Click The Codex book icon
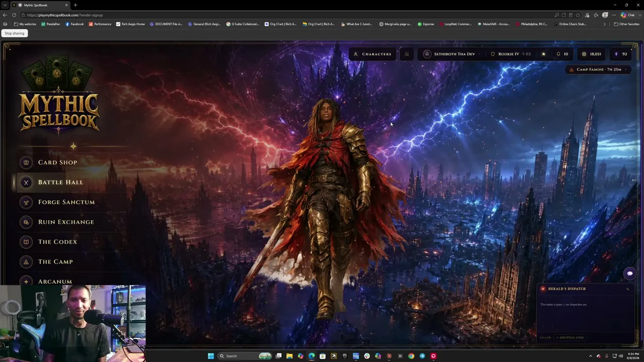This screenshot has height=362, width=644. (x=26, y=242)
